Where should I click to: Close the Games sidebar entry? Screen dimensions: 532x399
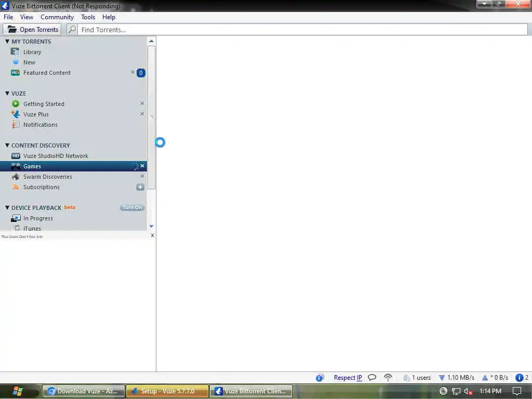[x=142, y=166]
